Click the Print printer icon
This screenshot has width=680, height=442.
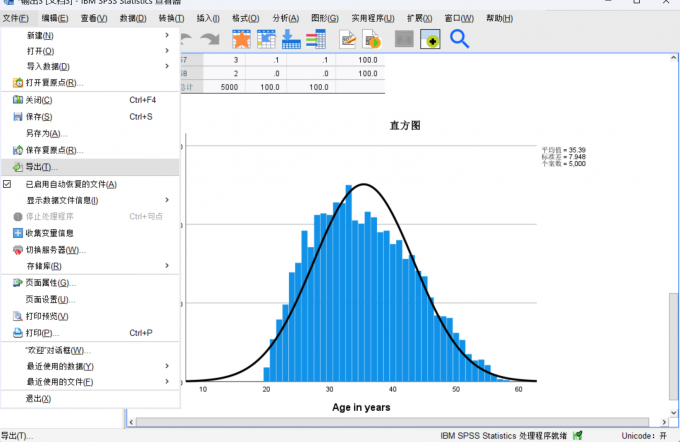tap(18, 333)
